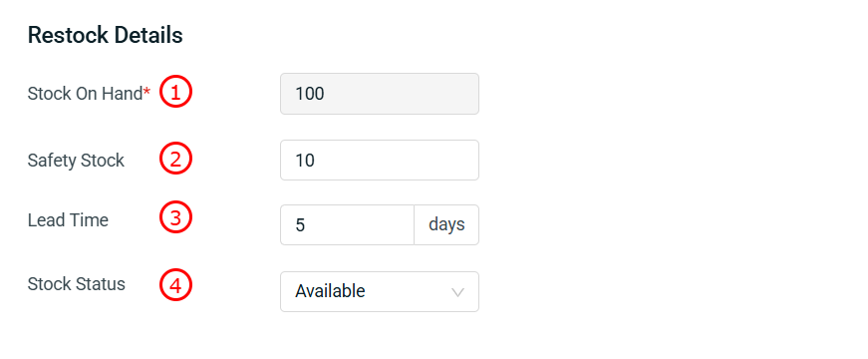Click the Stock On Hand label
Viewport: 868px width, 359px height.
pos(86,94)
